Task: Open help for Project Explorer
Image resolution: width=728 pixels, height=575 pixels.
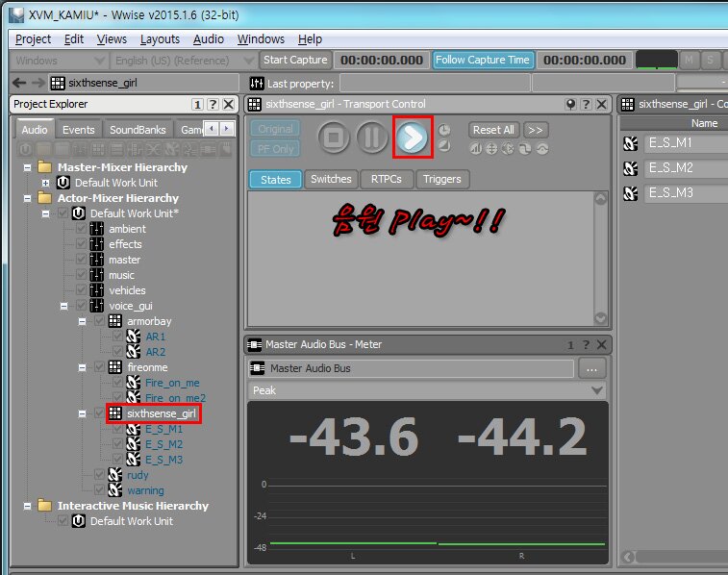Action: point(213,104)
